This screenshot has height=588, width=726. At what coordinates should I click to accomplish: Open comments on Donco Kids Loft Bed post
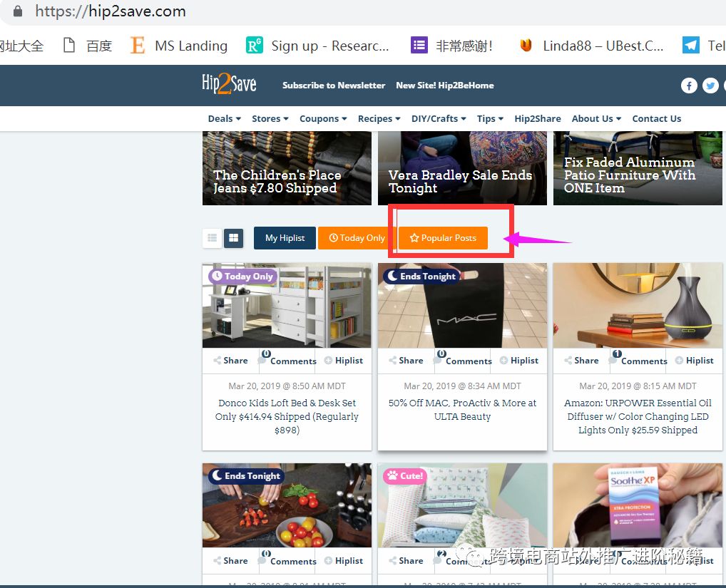point(287,359)
